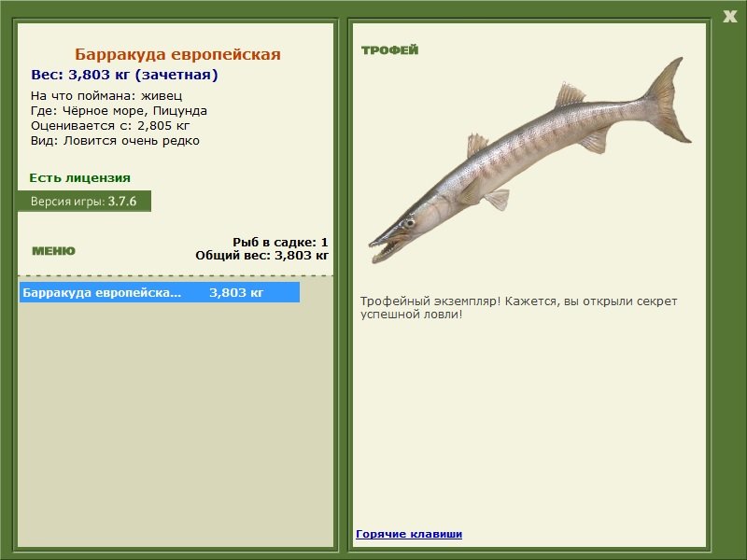Image resolution: width=747 pixels, height=560 pixels.
Task: Click the Где: Чёрное море, Пицунда text
Action: click(119, 111)
